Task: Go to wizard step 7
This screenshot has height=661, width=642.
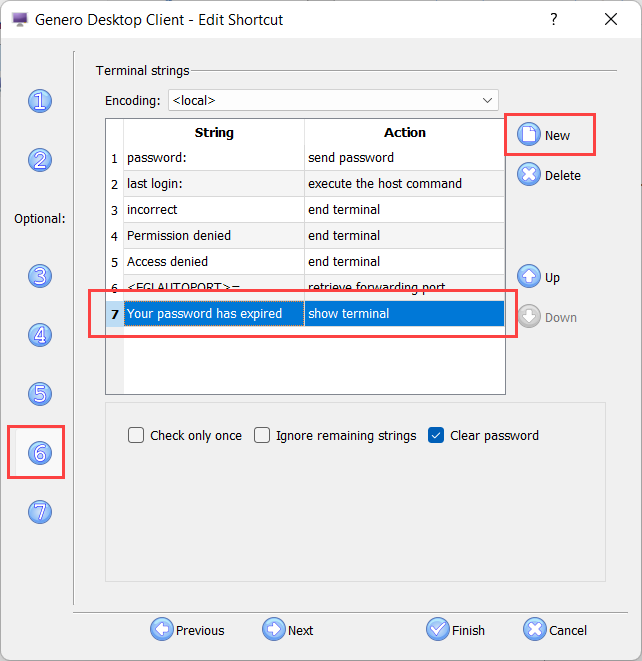Action: (x=40, y=512)
